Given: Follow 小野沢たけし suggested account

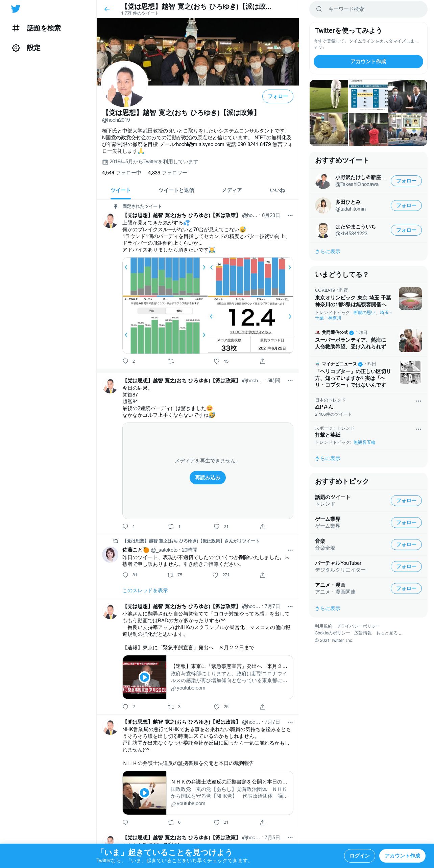Looking at the screenshot, I should pos(406,181).
